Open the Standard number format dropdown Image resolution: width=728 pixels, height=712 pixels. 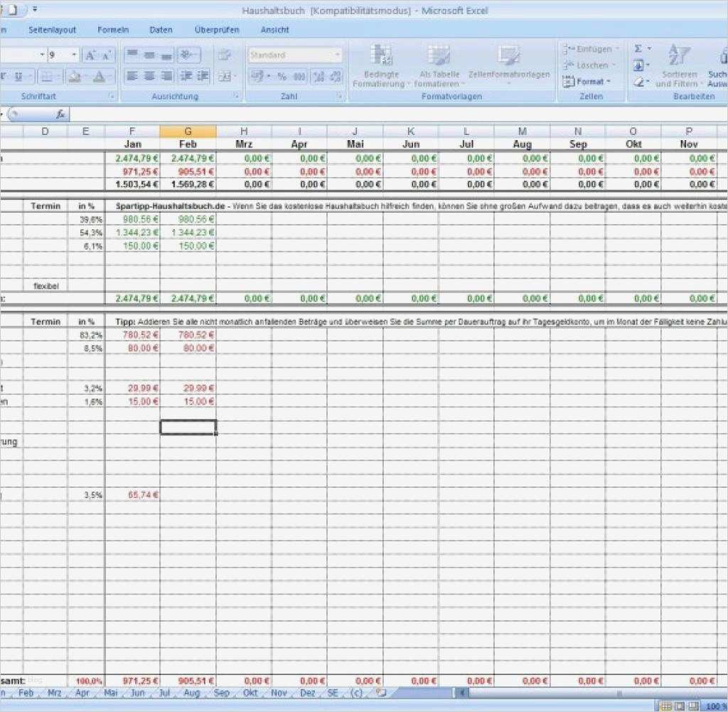point(338,55)
